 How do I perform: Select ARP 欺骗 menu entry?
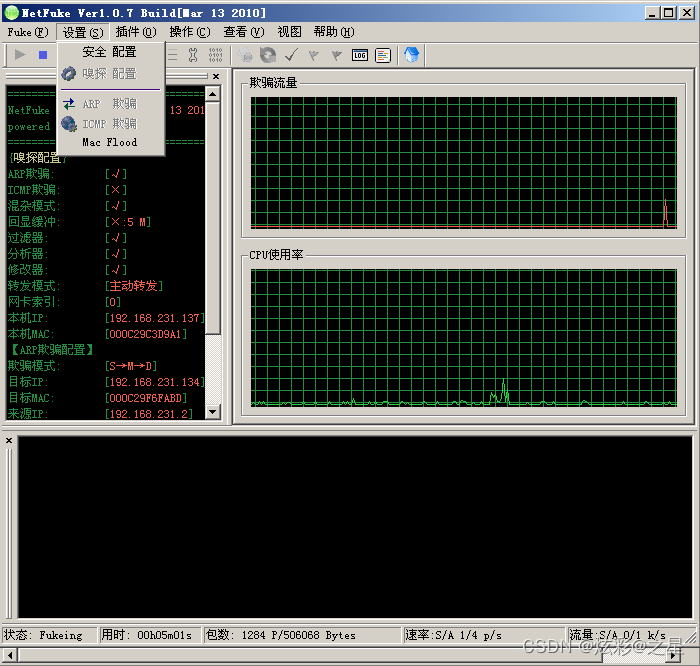coord(111,104)
